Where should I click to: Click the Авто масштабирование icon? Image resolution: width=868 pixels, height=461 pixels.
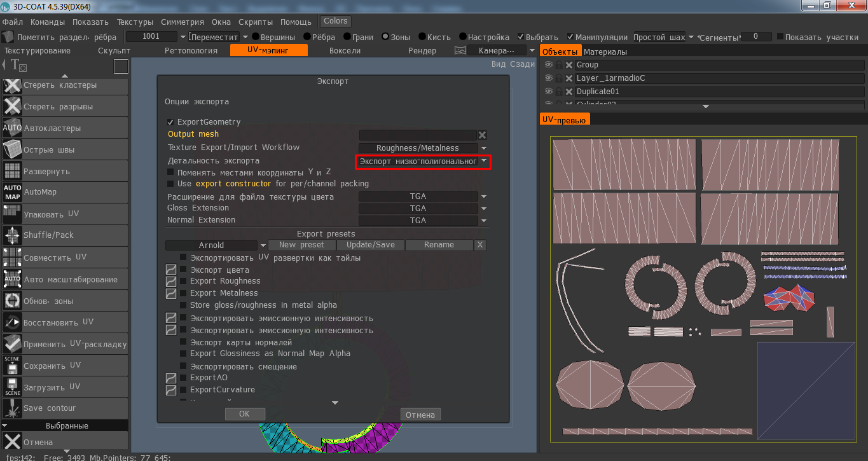coord(12,279)
